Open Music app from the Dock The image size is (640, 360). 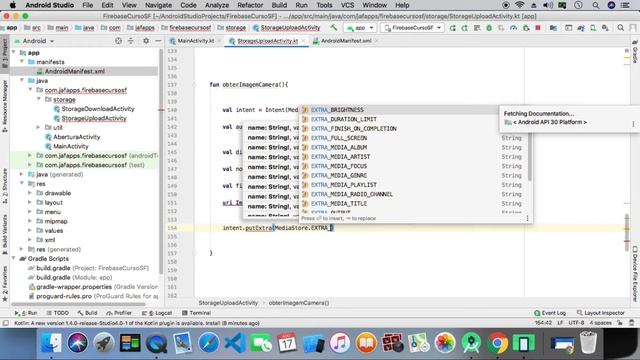340,342
